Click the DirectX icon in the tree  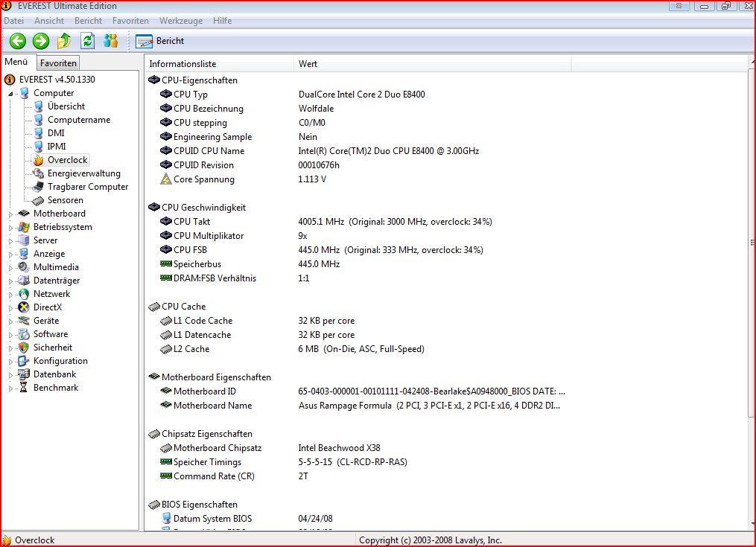pyautogui.click(x=24, y=307)
